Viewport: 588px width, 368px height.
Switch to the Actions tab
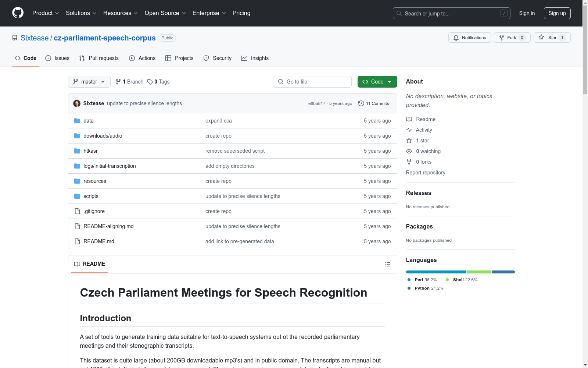pos(142,58)
